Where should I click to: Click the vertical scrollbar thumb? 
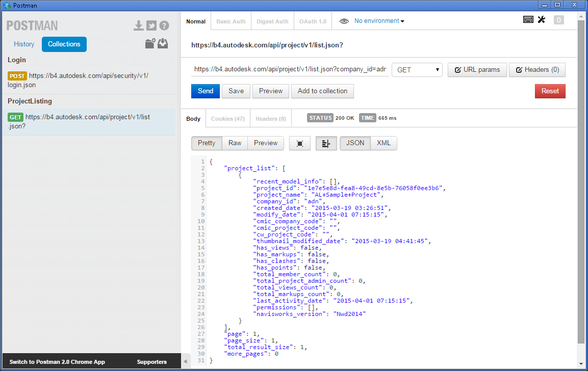pos(581,182)
